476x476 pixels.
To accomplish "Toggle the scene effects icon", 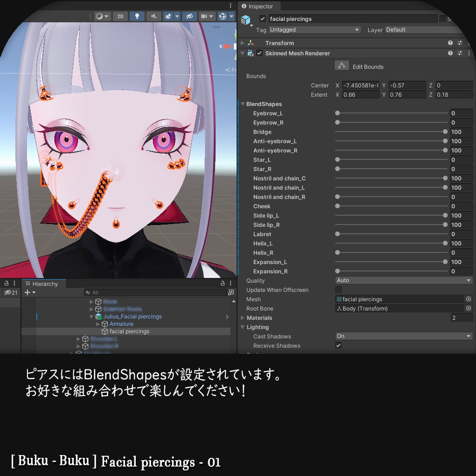I will coord(168,16).
